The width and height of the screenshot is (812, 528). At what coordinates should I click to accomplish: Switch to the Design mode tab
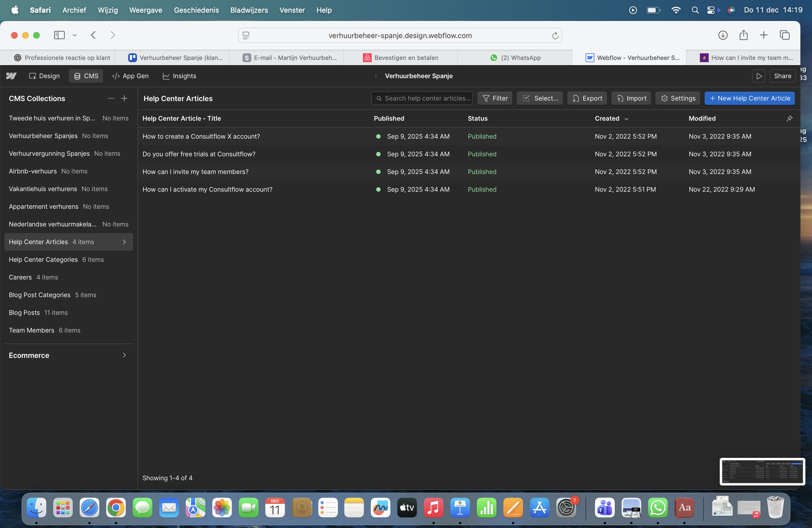44,76
